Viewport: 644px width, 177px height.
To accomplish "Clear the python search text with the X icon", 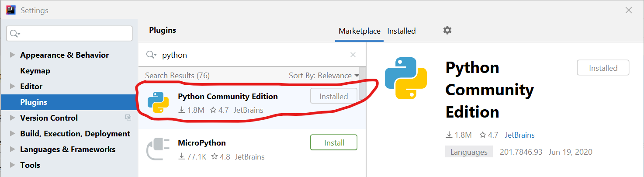I will (x=353, y=55).
